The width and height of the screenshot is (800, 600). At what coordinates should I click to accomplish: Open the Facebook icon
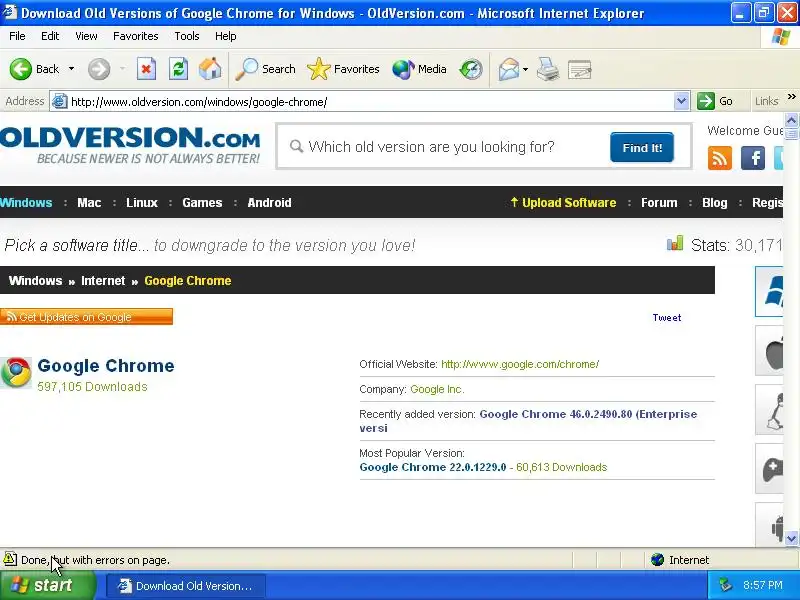[x=753, y=158]
